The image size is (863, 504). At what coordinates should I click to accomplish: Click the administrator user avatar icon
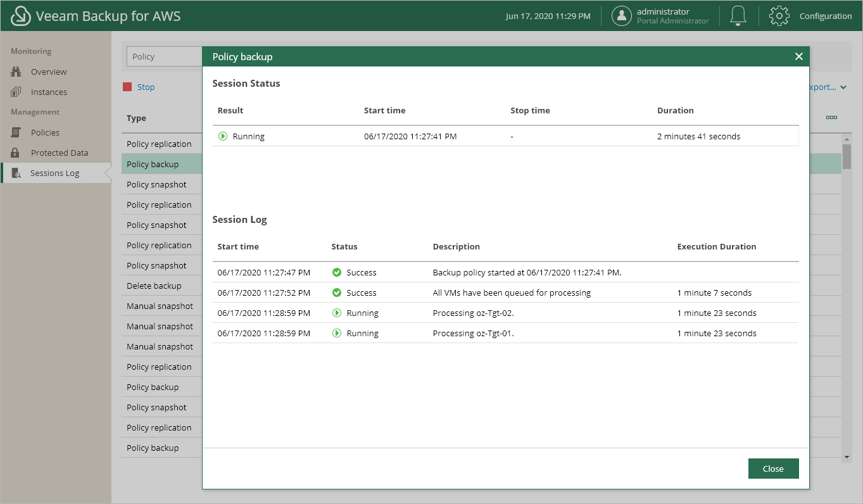coord(622,16)
